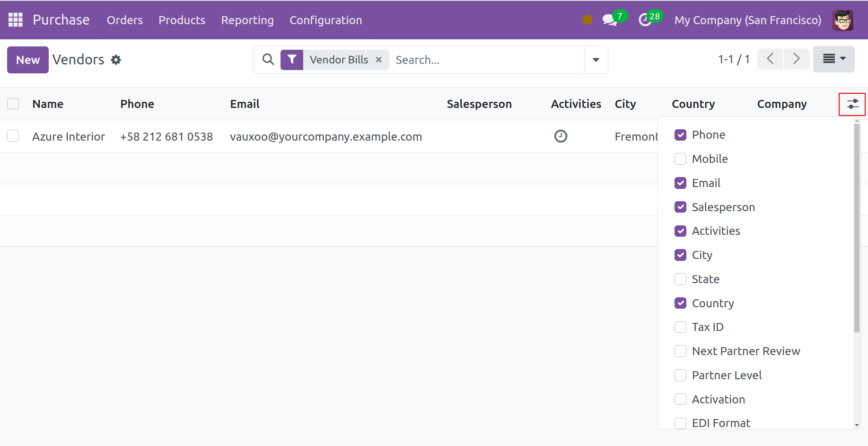
Task: Open the user avatar menu
Action: [x=843, y=20]
